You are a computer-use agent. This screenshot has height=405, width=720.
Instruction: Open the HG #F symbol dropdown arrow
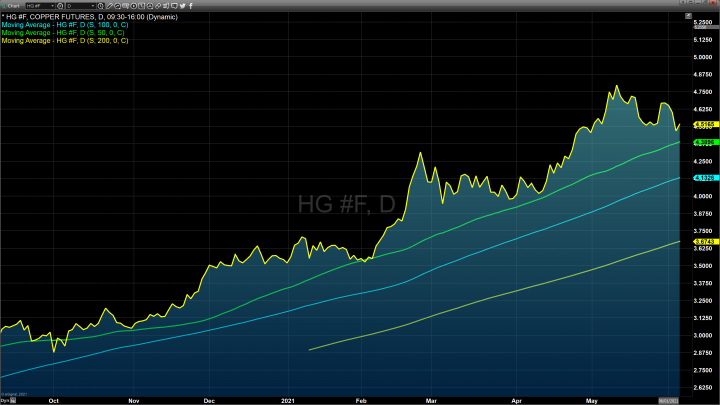coord(53,5)
